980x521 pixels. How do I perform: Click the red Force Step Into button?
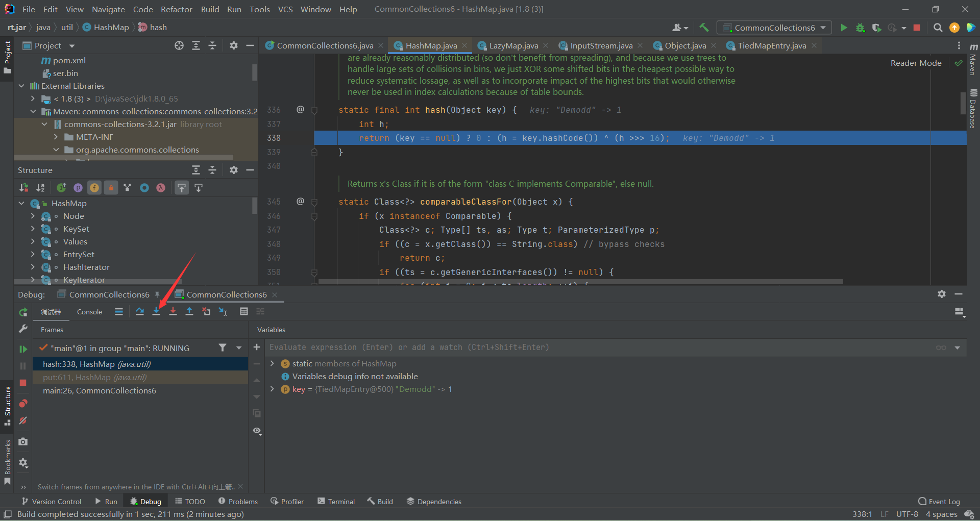point(173,311)
